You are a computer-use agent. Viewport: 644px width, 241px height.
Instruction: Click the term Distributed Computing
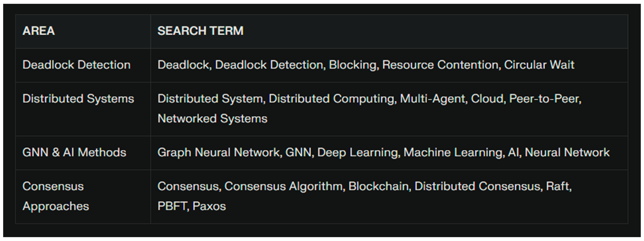click(x=332, y=99)
